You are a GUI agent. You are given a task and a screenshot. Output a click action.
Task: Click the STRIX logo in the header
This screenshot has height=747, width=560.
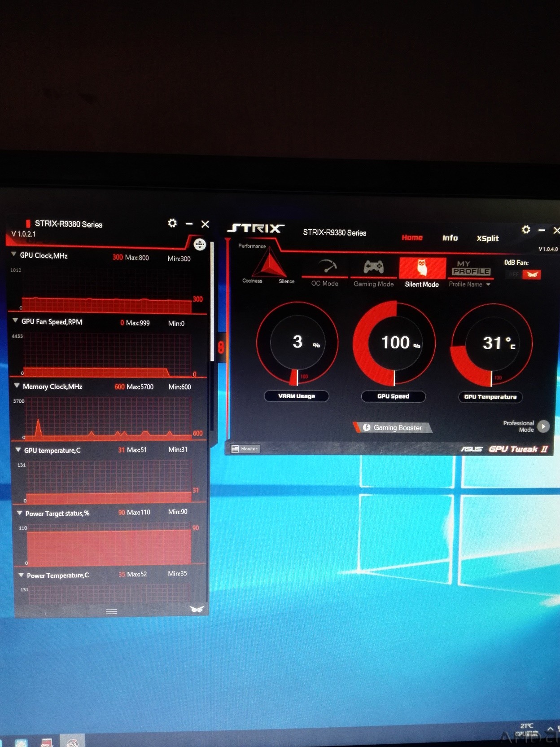[x=256, y=228]
